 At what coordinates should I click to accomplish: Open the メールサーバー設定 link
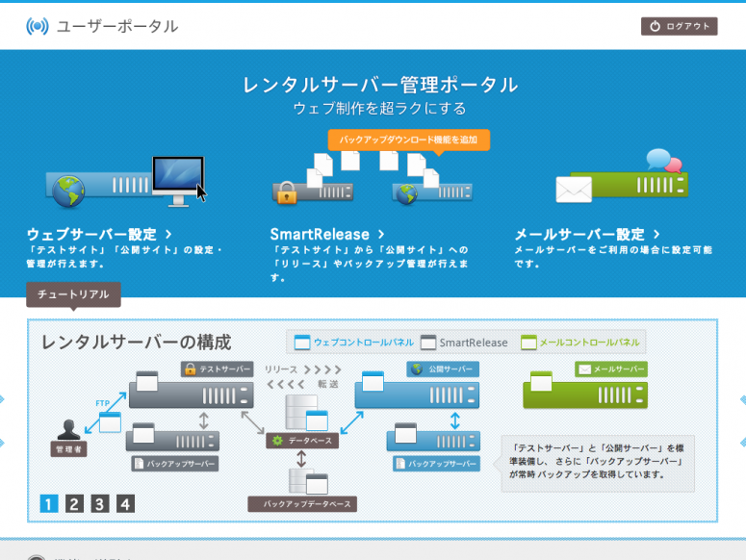coord(587,234)
